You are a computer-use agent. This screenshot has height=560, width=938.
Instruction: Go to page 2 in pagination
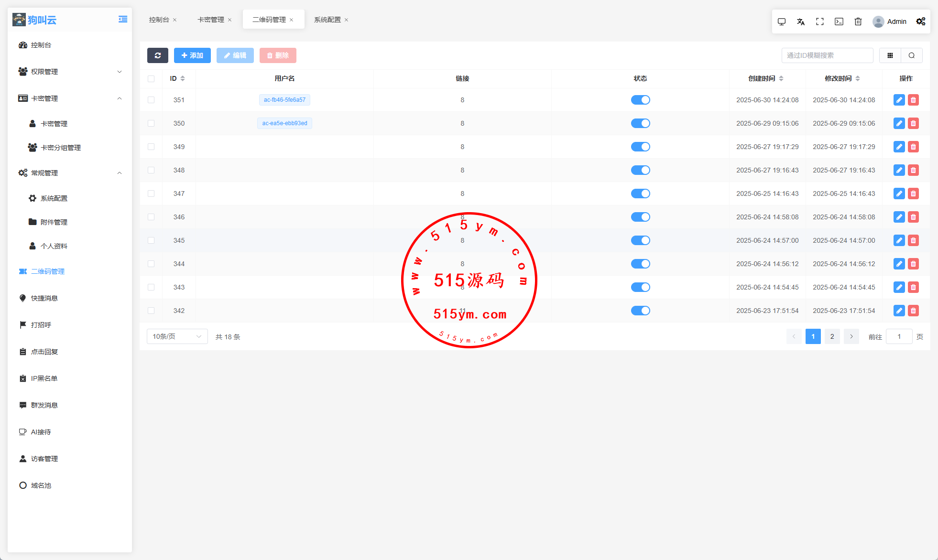[x=832, y=336]
